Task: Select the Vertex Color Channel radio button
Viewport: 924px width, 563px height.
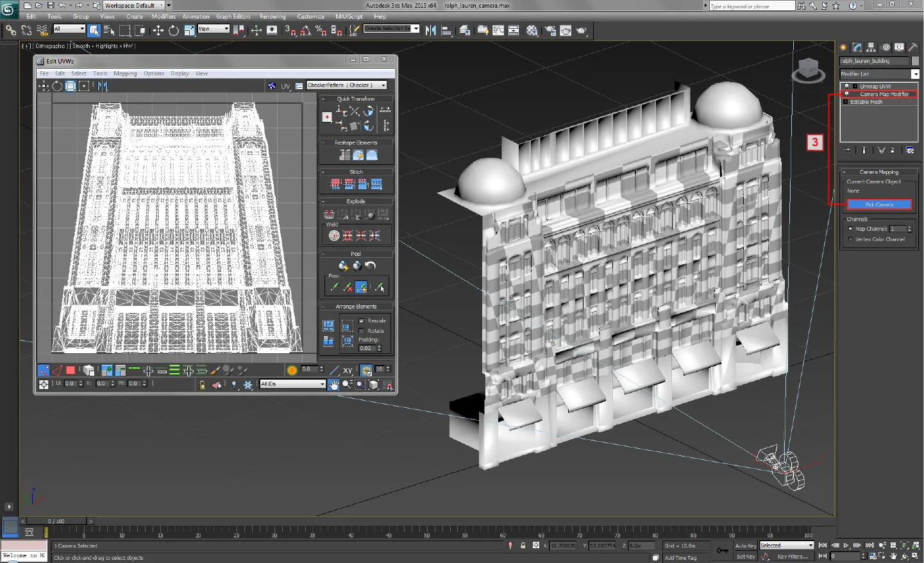Action: coord(851,239)
